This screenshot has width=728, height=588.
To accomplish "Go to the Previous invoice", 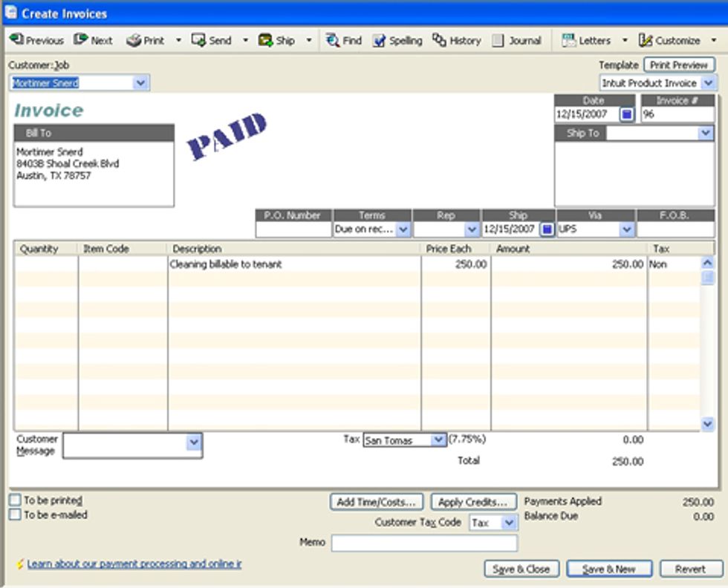I will pyautogui.click(x=36, y=40).
